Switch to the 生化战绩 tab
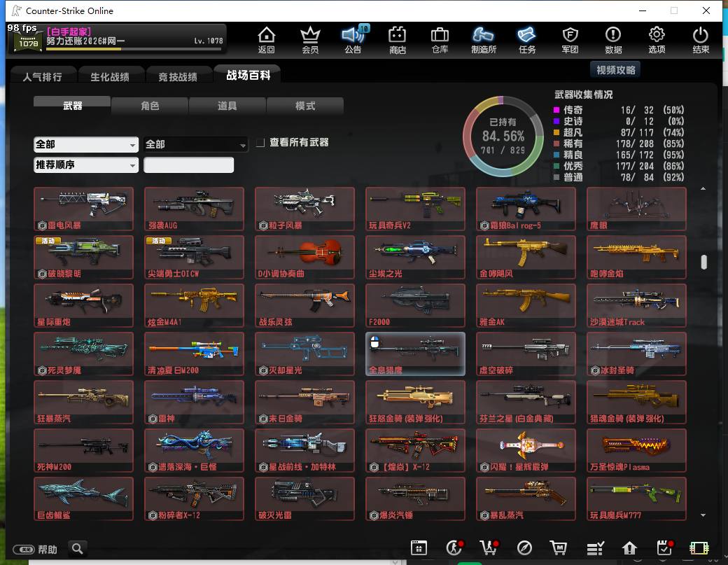Image resolution: width=728 pixels, height=565 pixels. pyautogui.click(x=110, y=77)
